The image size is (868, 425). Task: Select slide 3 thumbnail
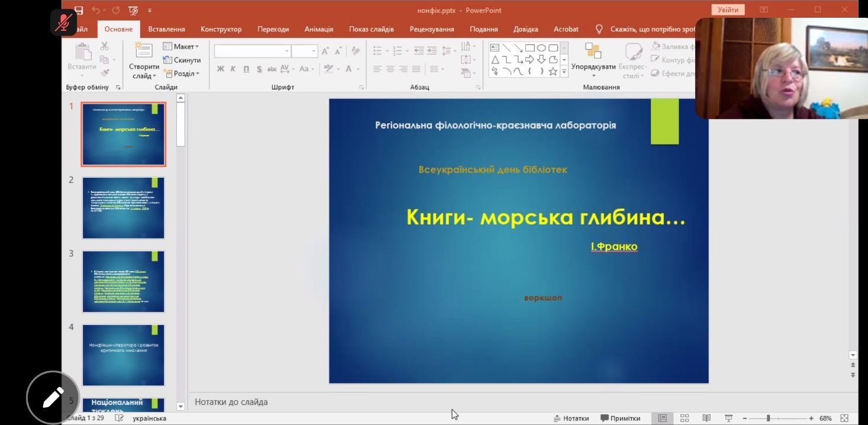point(123,281)
